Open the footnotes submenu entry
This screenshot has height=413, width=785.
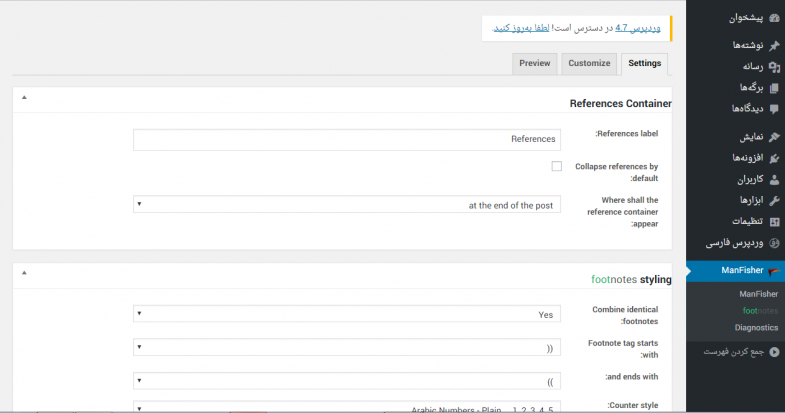(760, 311)
